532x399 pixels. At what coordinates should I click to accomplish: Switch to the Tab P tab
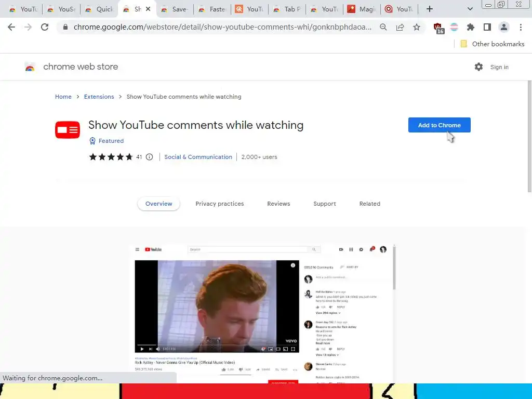coord(287,9)
